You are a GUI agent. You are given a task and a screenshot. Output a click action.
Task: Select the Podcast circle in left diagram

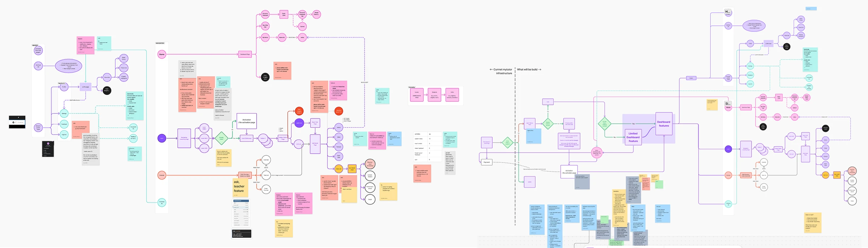click(339, 147)
